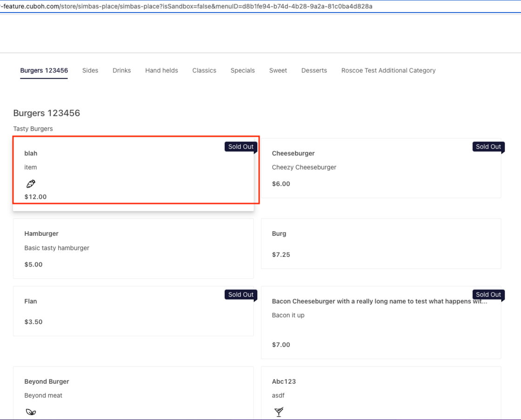
Task: Select the Sweet category tab
Action: 278,71
